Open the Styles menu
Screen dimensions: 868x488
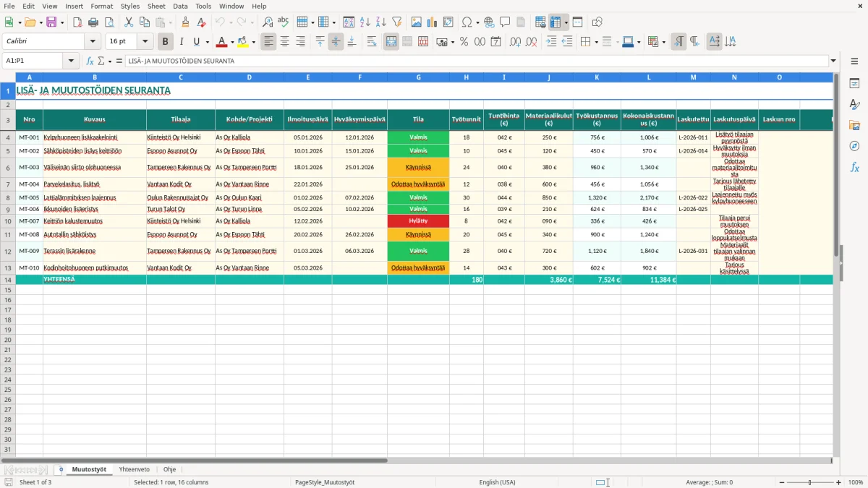point(130,6)
